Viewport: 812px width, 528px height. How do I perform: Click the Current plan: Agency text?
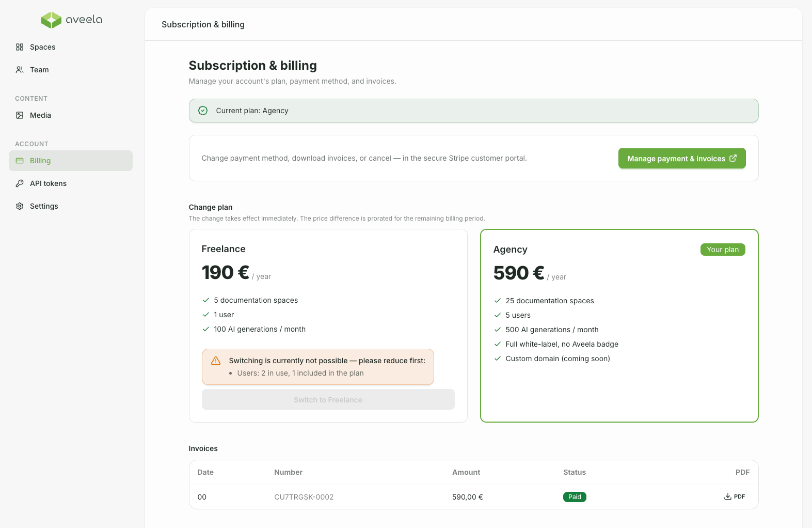252,111
